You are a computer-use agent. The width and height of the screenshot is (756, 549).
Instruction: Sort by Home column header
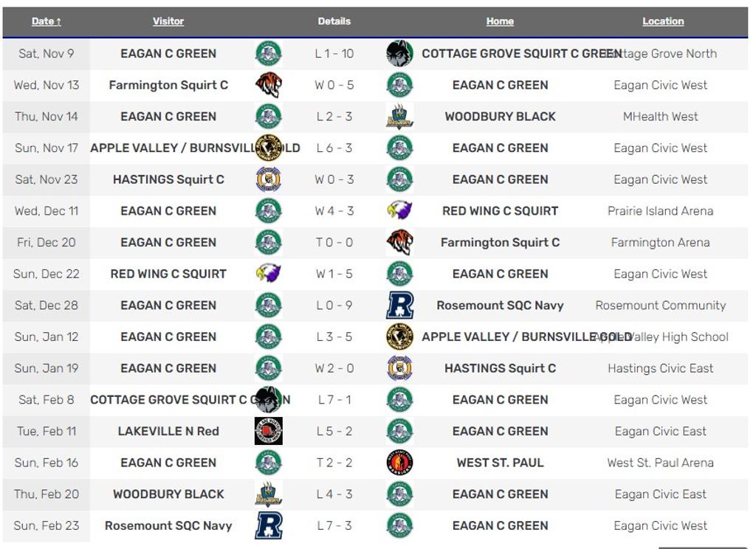click(500, 21)
